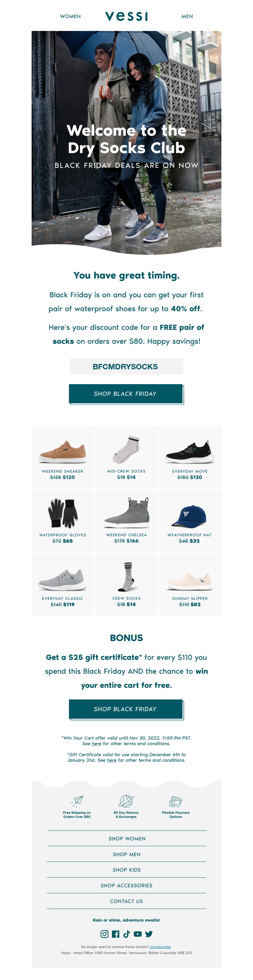This screenshot has width=253, height=980.
Task: Select the BFCMDRYSOCKS discount code box
Action: (x=126, y=366)
